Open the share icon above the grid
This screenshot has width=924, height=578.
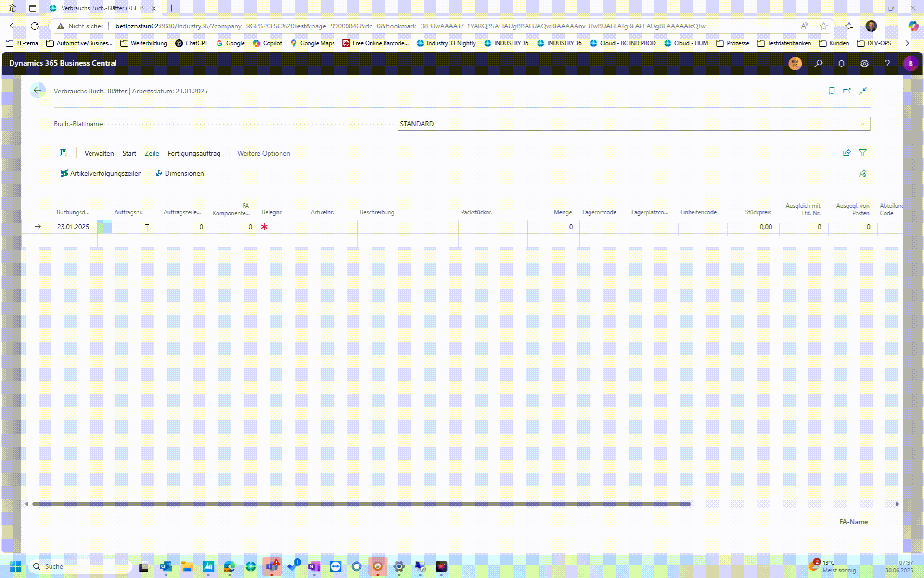(847, 153)
